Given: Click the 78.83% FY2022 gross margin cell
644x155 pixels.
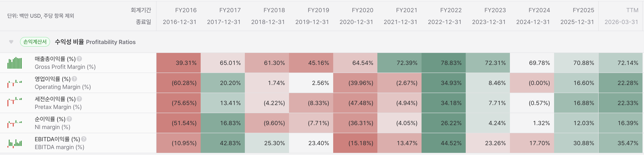Looking at the screenshot, I should pyautogui.click(x=444, y=63).
